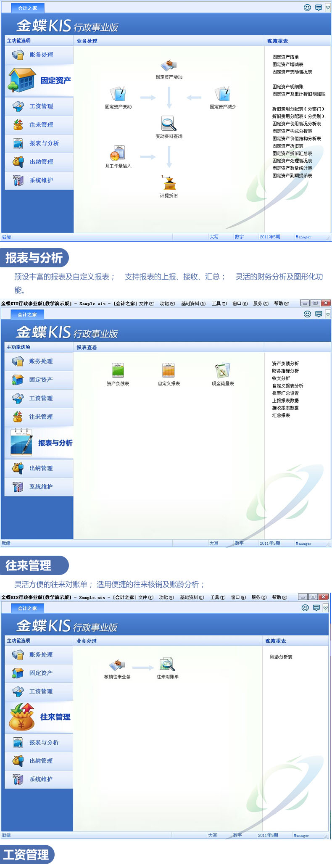Open the 固定资产构成分析表 link

tap(292, 131)
